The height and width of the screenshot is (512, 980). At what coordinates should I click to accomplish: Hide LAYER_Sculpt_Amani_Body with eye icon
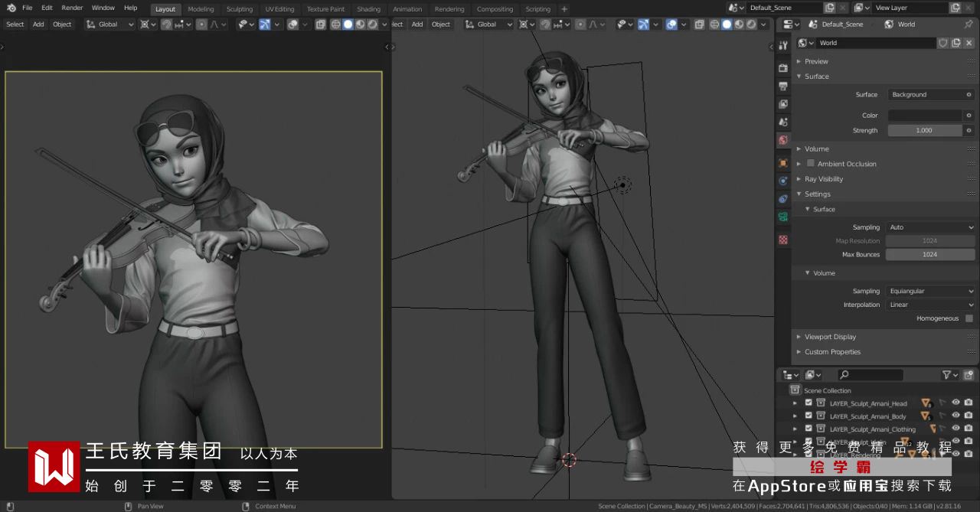[955, 416]
